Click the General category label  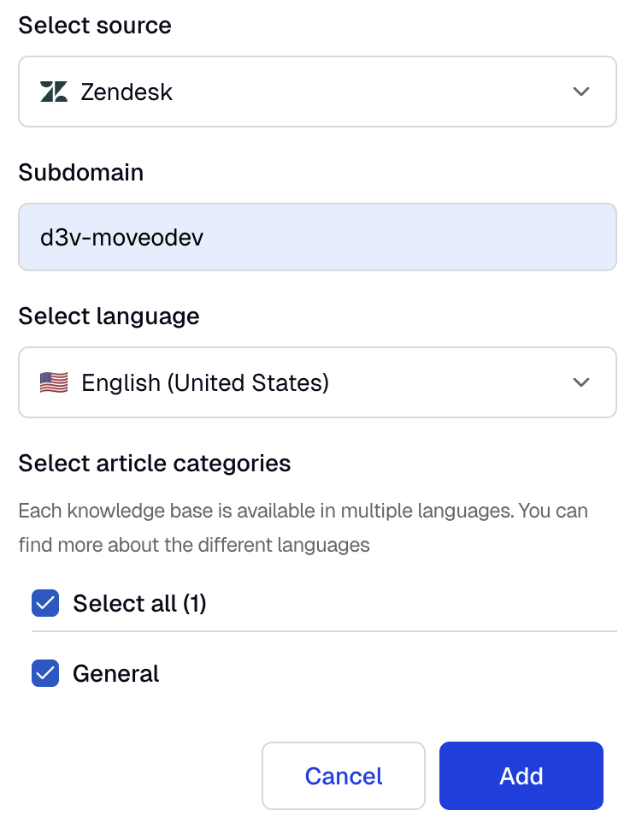point(115,673)
